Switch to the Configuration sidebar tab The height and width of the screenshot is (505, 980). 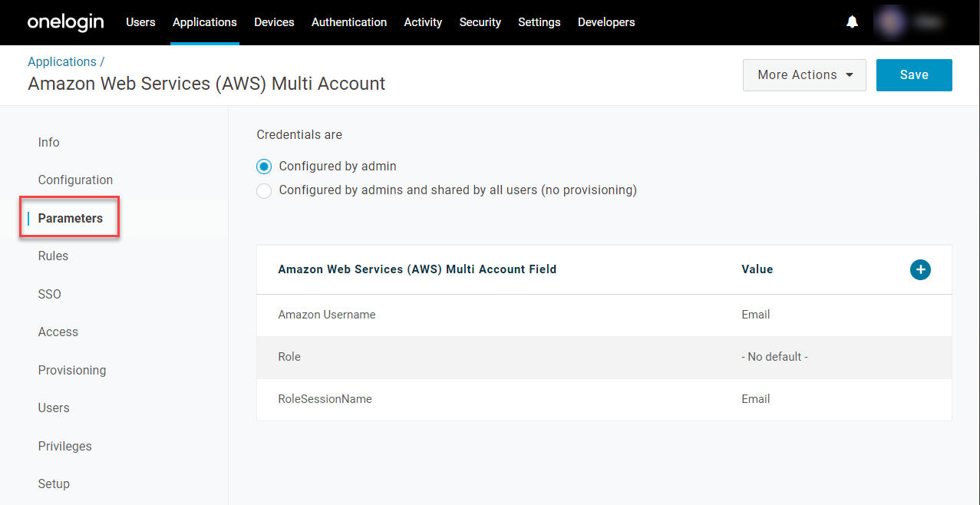75,180
